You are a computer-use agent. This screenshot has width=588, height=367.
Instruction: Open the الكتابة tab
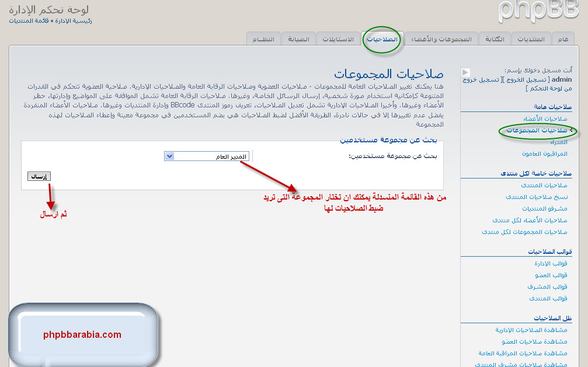(495, 39)
